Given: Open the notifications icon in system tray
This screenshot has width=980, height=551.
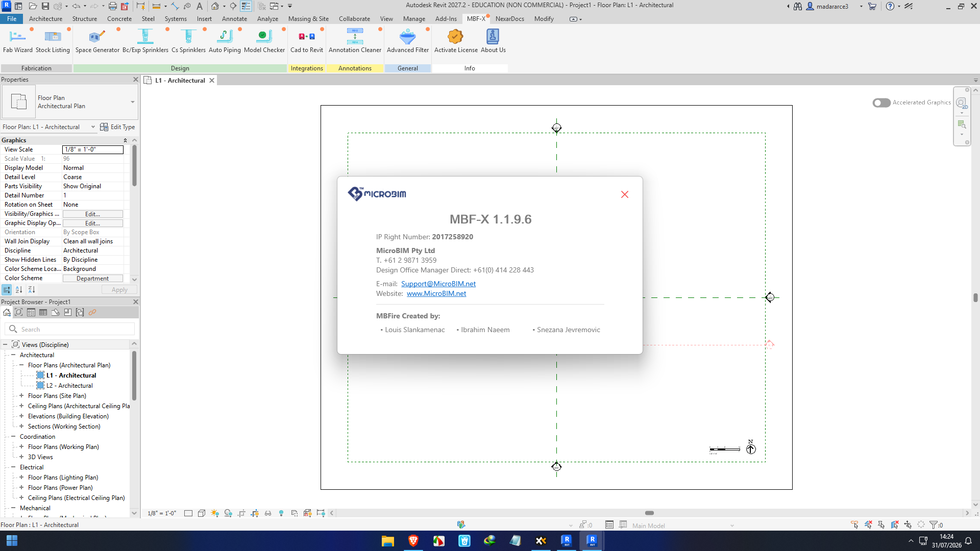Looking at the screenshot, I should tap(968, 541).
